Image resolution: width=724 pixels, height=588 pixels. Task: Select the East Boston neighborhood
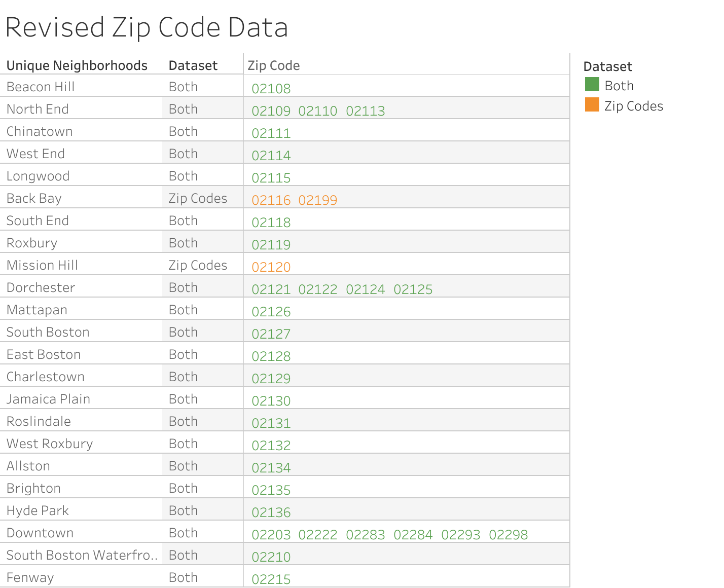point(44,354)
